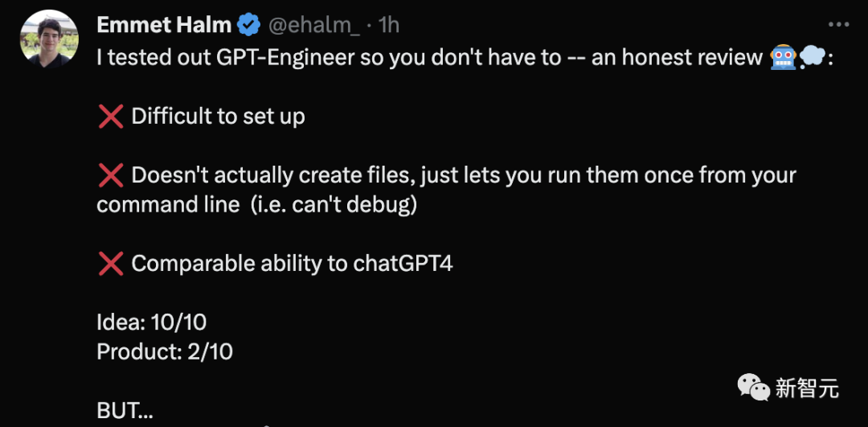This screenshot has width=868, height=427.
Task: Open the @ehalm_ handle link
Action: click(x=314, y=25)
